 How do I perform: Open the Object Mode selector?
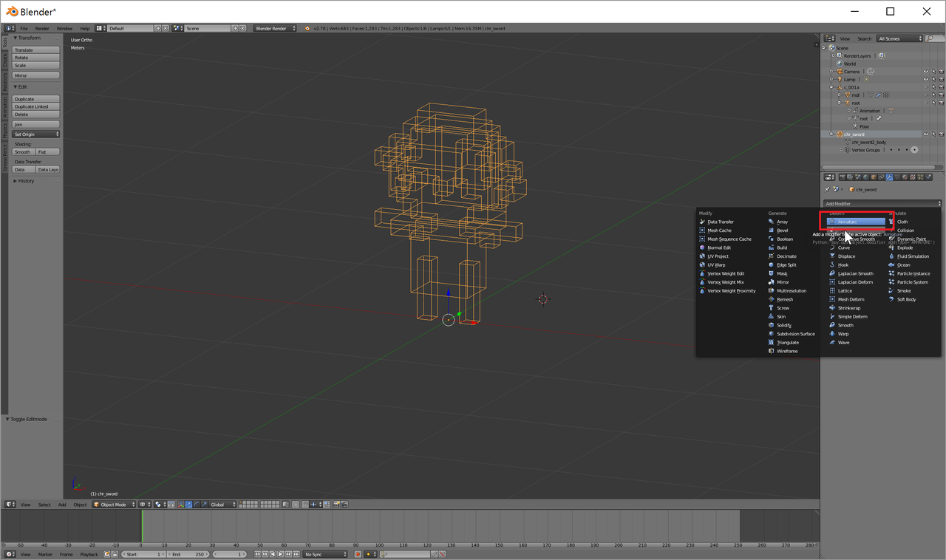pyautogui.click(x=114, y=505)
